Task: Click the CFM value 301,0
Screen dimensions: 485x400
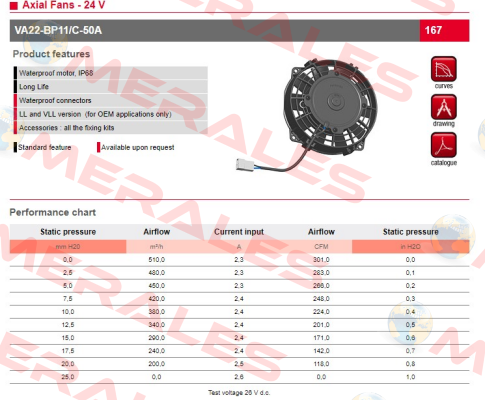Action: click(x=321, y=260)
